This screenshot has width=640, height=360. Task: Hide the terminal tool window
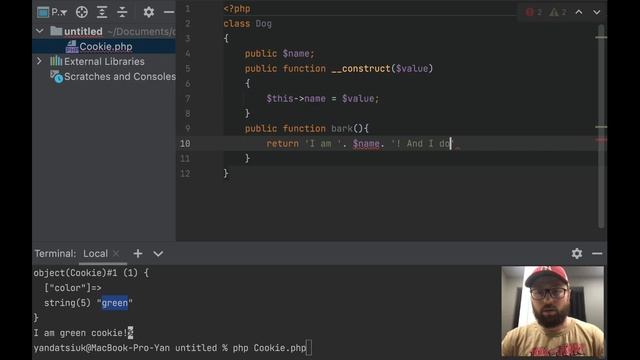coord(597,253)
